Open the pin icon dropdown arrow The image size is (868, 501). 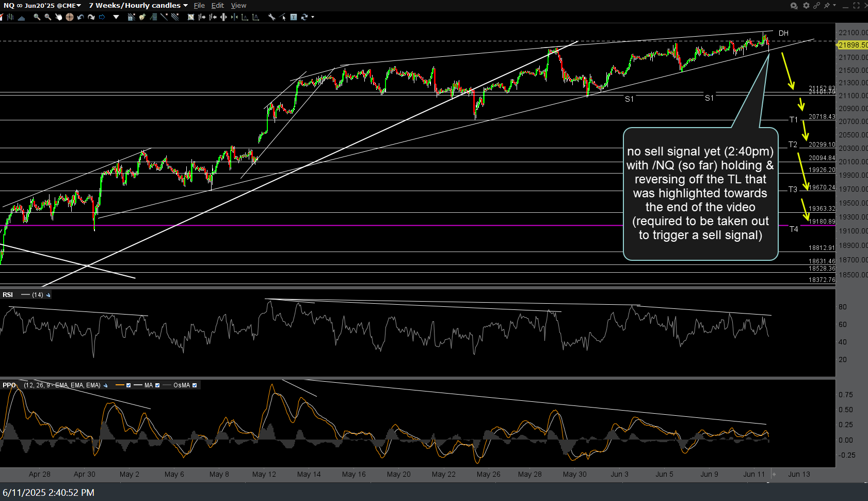[x=835, y=5]
